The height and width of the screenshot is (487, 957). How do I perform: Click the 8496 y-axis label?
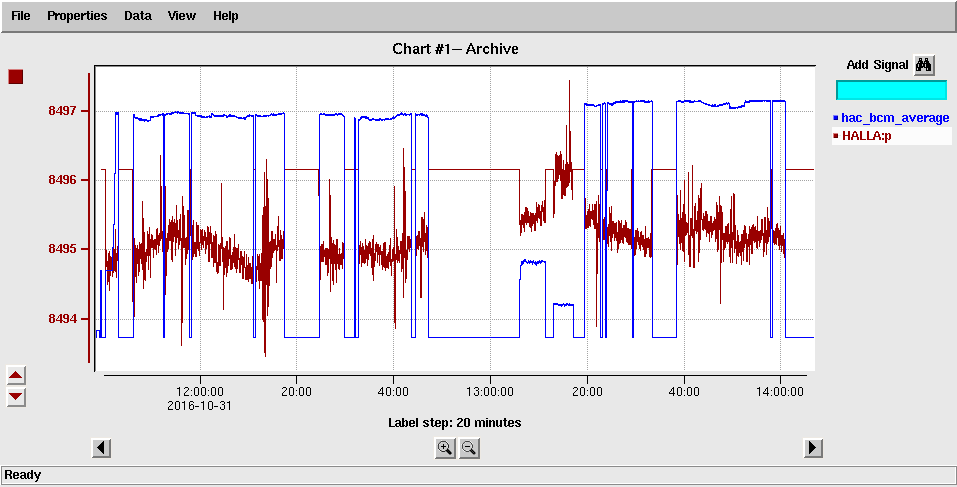click(x=61, y=180)
